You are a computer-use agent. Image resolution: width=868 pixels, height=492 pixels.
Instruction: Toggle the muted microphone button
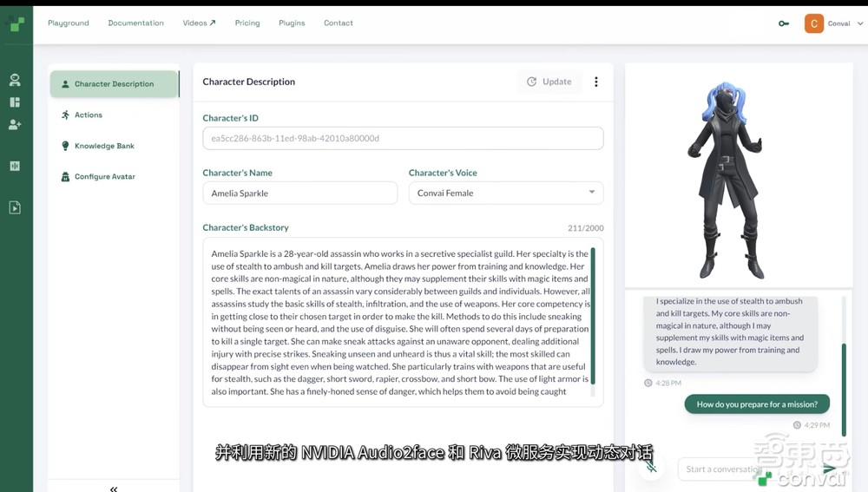[x=651, y=468]
